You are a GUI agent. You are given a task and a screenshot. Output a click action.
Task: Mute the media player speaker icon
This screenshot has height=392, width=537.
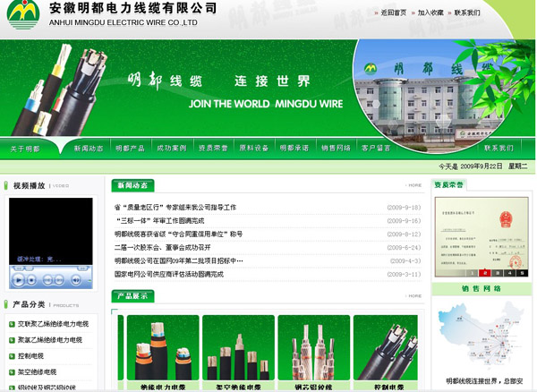click(x=76, y=280)
